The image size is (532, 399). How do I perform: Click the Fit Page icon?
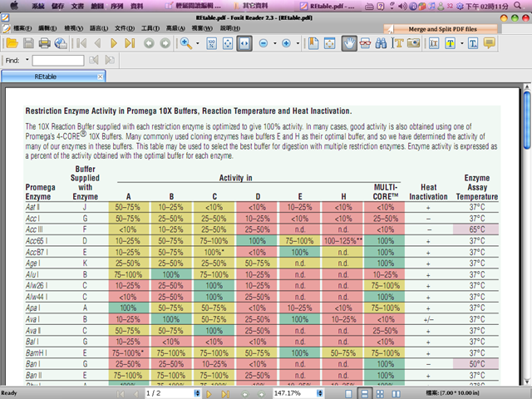(x=228, y=43)
